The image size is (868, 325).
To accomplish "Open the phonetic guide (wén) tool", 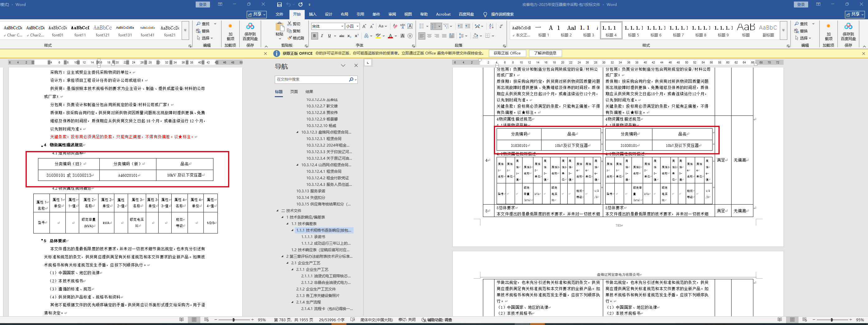I will [x=402, y=26].
